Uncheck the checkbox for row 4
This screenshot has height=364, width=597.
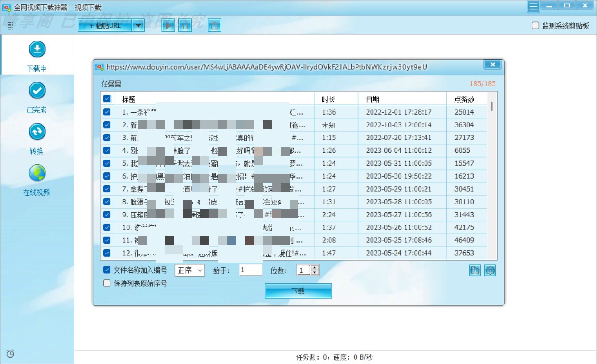point(107,151)
